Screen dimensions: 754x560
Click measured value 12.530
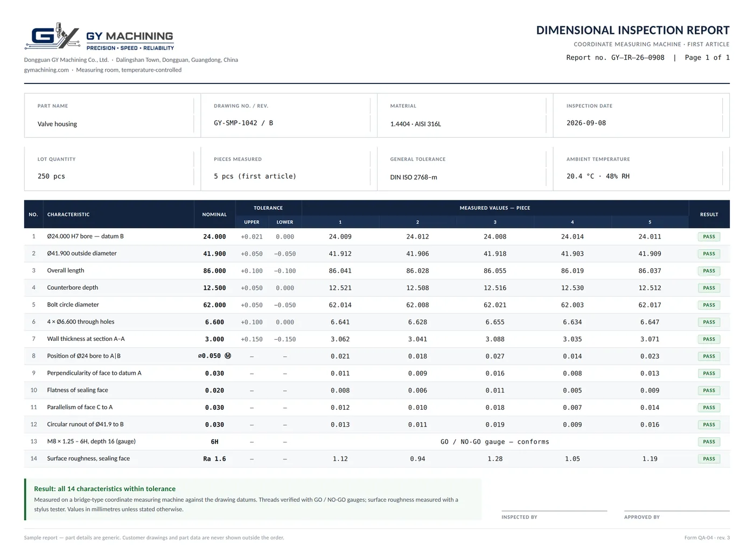click(x=573, y=288)
